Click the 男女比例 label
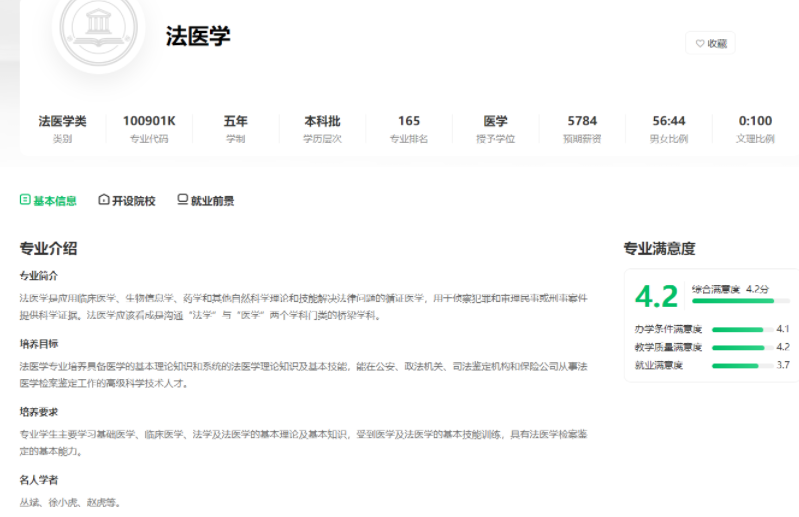 (x=669, y=139)
